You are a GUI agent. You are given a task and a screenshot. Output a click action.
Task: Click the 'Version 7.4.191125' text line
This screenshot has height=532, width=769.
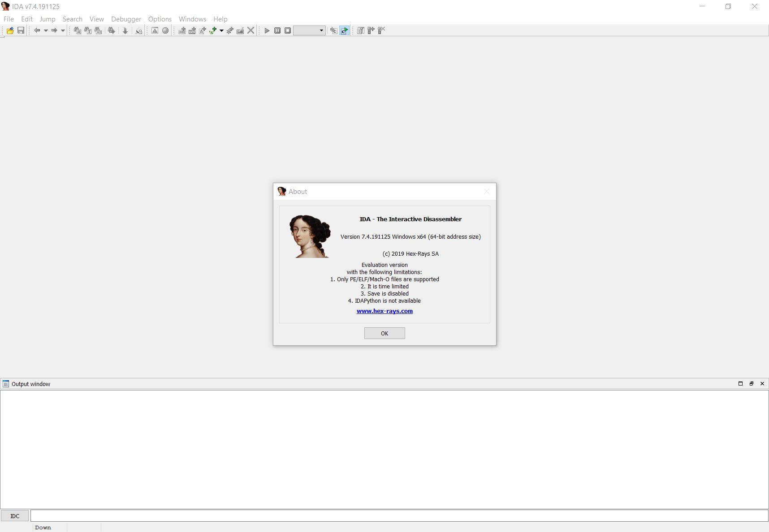410,236
